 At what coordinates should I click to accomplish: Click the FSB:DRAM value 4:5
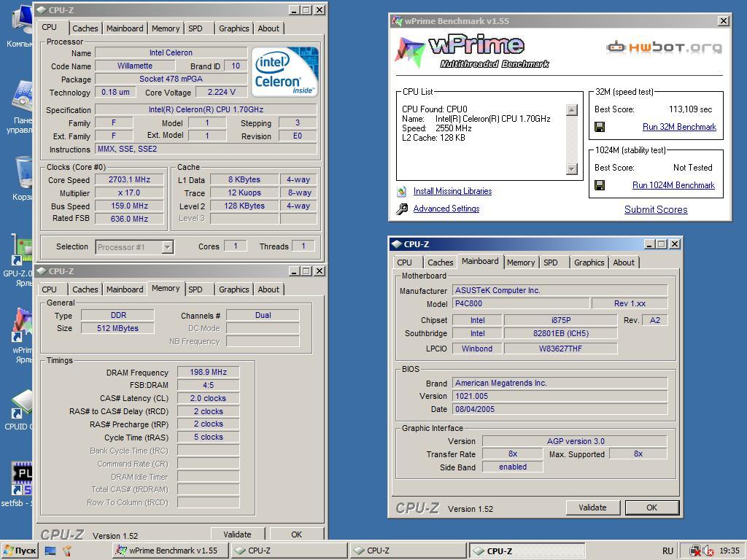click(208, 385)
